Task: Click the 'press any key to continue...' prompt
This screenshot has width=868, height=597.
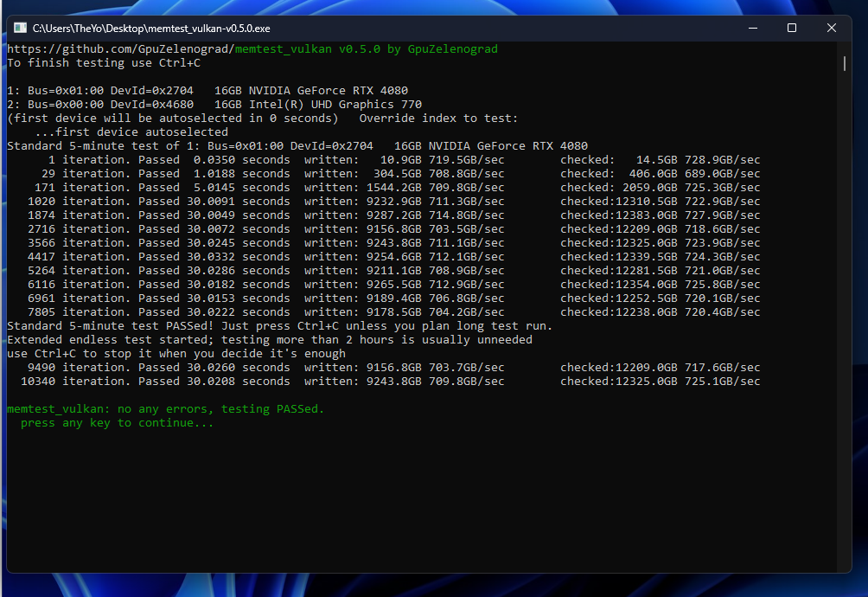Action: 117,422
